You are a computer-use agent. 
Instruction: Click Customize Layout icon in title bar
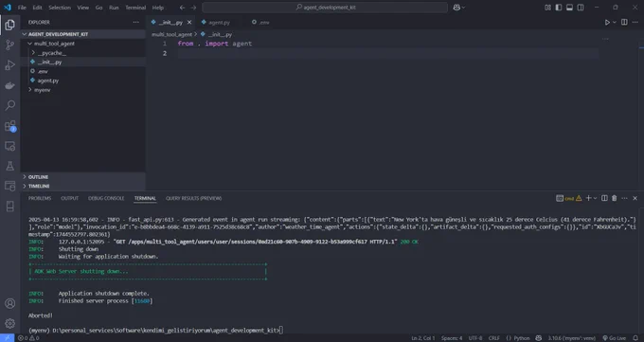[547, 8]
